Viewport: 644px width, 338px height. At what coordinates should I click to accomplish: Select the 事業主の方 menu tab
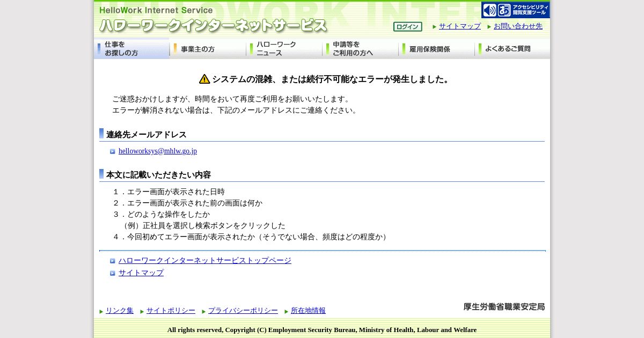point(208,49)
